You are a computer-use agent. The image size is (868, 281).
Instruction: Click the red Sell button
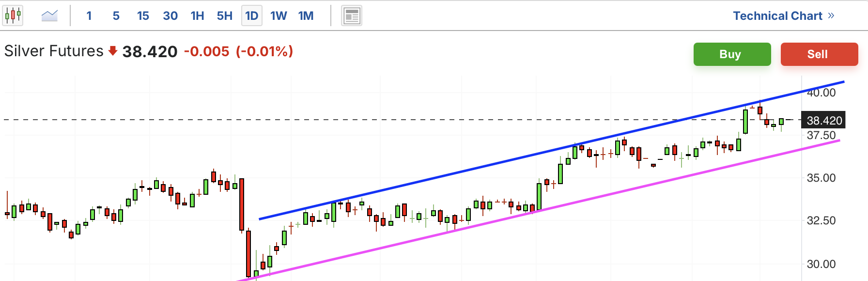coord(819,54)
